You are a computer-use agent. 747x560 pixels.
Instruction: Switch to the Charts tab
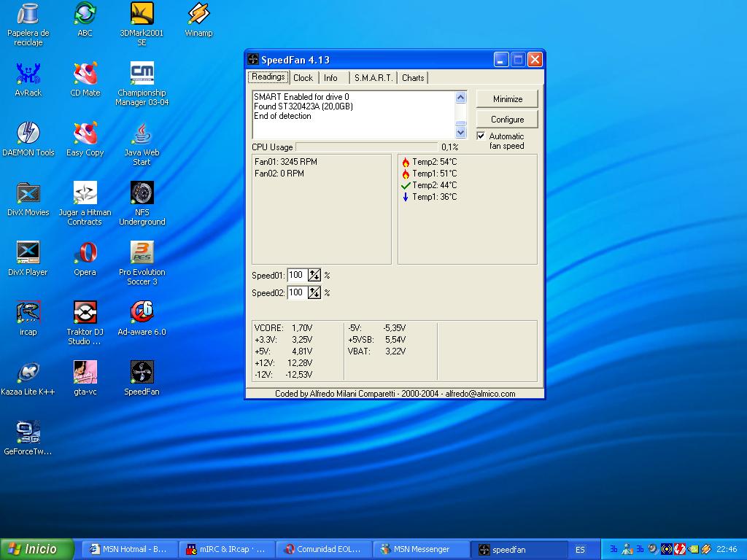click(x=413, y=78)
